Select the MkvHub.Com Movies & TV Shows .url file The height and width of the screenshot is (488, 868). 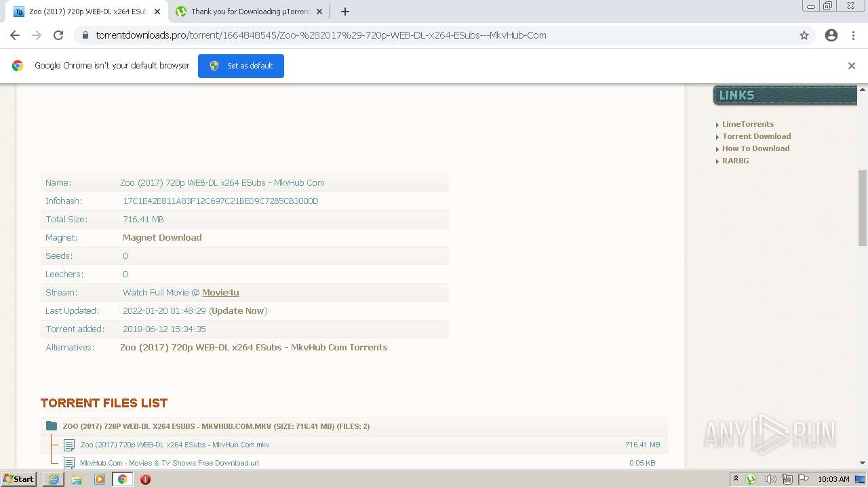(170, 463)
